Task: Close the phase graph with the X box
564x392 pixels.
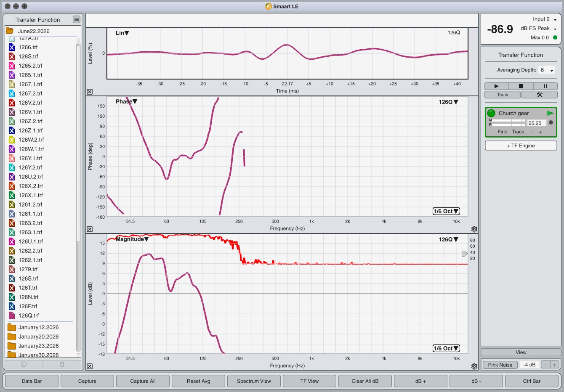Action: (x=90, y=229)
